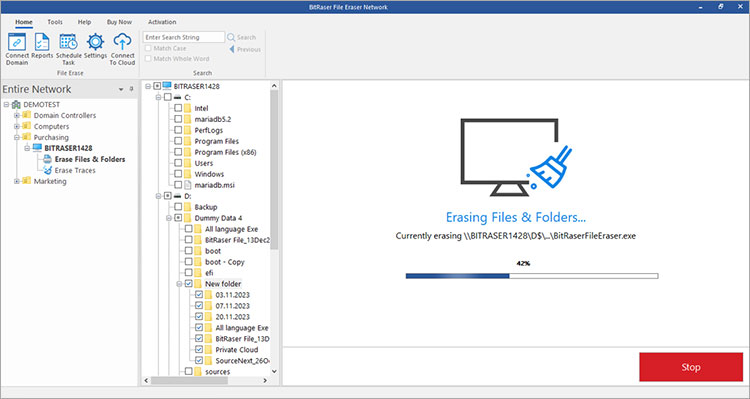Select the 03.11.2023 folder icon
Viewport: 750px width, 399px height.
pos(209,295)
